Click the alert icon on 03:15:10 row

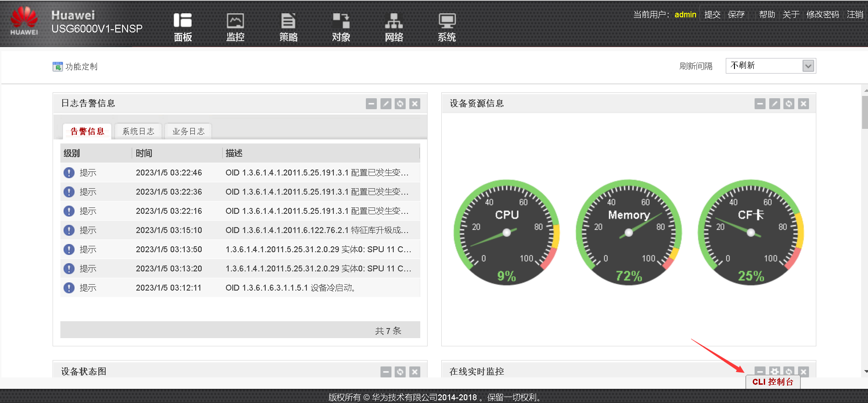click(69, 230)
